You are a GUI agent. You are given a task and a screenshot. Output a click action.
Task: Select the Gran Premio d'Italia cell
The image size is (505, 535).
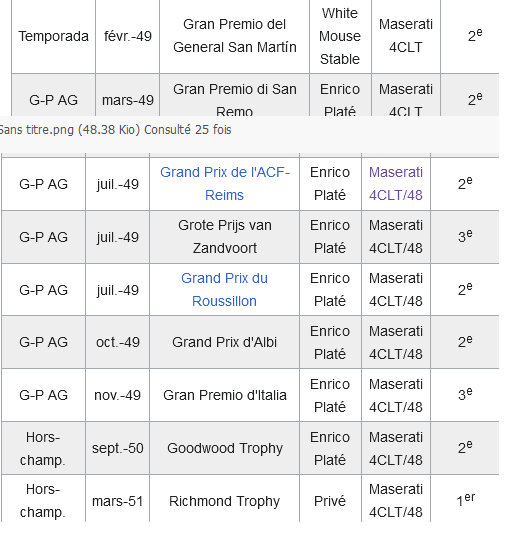coord(225,395)
